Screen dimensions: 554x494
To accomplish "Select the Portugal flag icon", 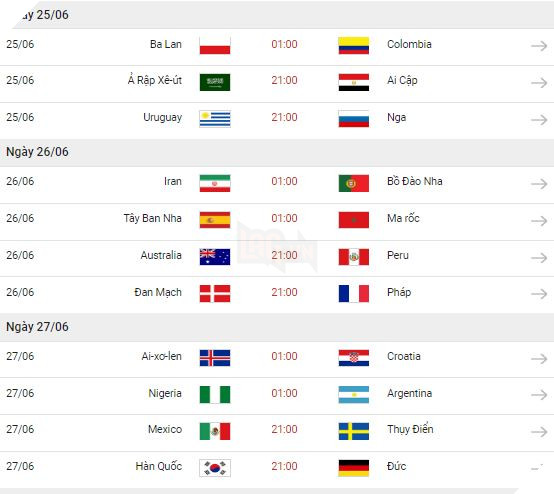I will pos(354,183).
